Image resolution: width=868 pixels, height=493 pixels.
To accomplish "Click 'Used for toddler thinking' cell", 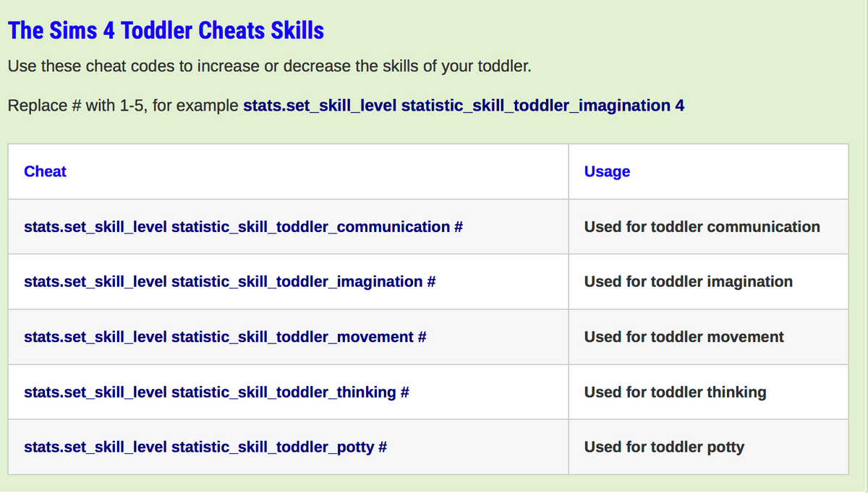I will (x=675, y=392).
